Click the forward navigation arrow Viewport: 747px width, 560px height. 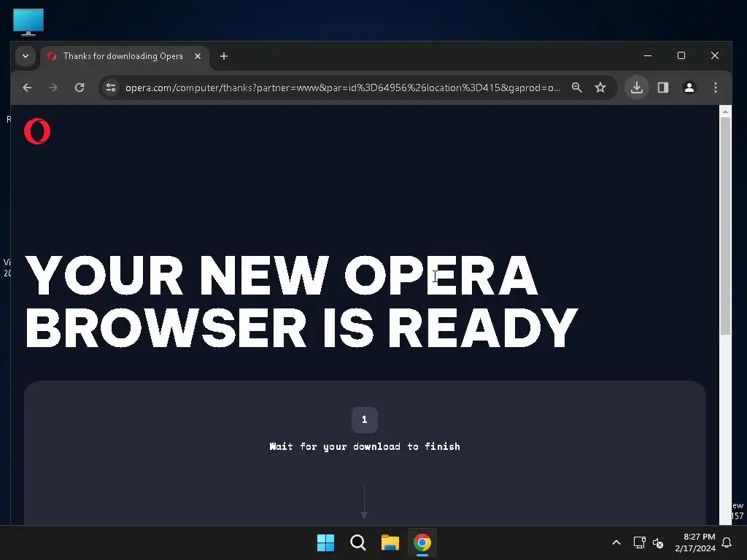pos(53,87)
